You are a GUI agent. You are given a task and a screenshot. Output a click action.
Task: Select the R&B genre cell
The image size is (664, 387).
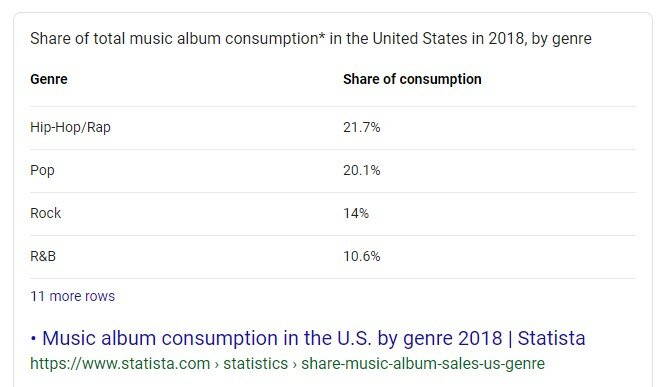click(x=43, y=256)
